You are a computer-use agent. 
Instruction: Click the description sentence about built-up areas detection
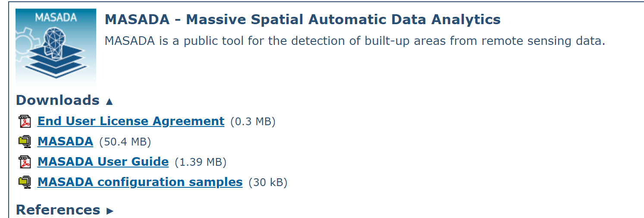tap(355, 41)
